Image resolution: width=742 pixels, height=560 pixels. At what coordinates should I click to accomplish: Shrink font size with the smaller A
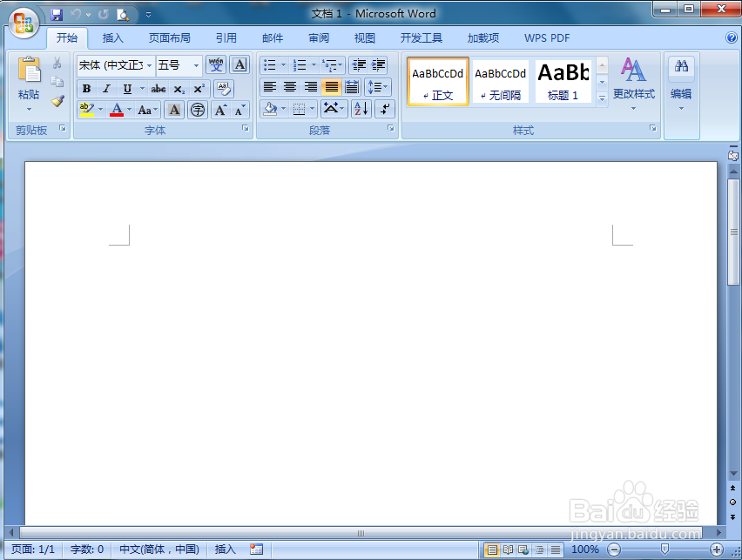pyautogui.click(x=239, y=111)
